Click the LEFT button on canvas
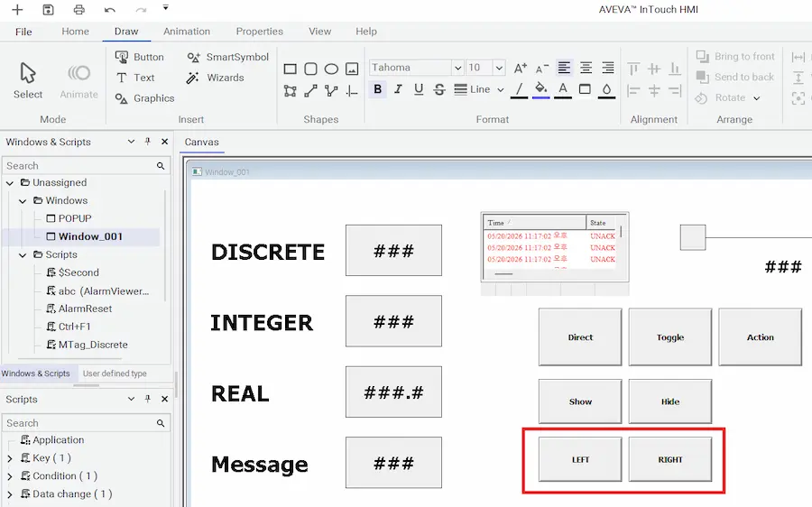Image resolution: width=812 pixels, height=507 pixels. click(580, 459)
